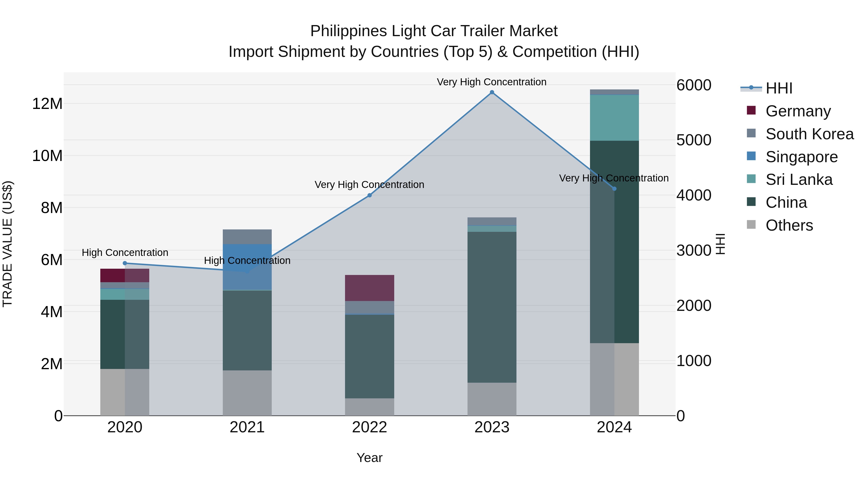Screen dimensions: 868x488
Task: Click the 'Very High Concentration' label above 2022
Action: tap(369, 185)
